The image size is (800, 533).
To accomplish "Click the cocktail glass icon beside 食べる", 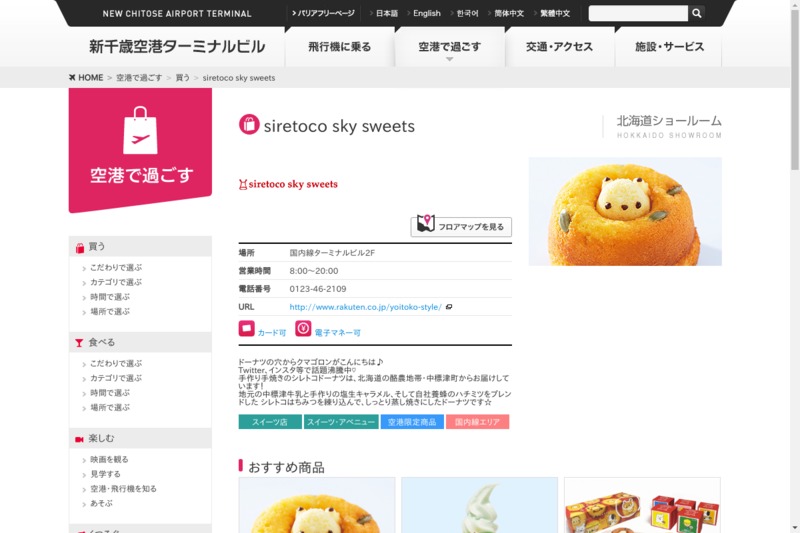I will (80, 343).
